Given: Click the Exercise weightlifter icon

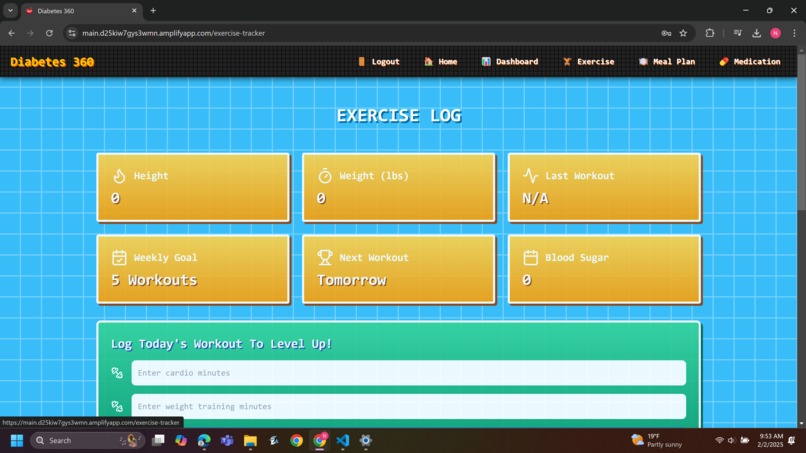Looking at the screenshot, I should pyautogui.click(x=567, y=62).
